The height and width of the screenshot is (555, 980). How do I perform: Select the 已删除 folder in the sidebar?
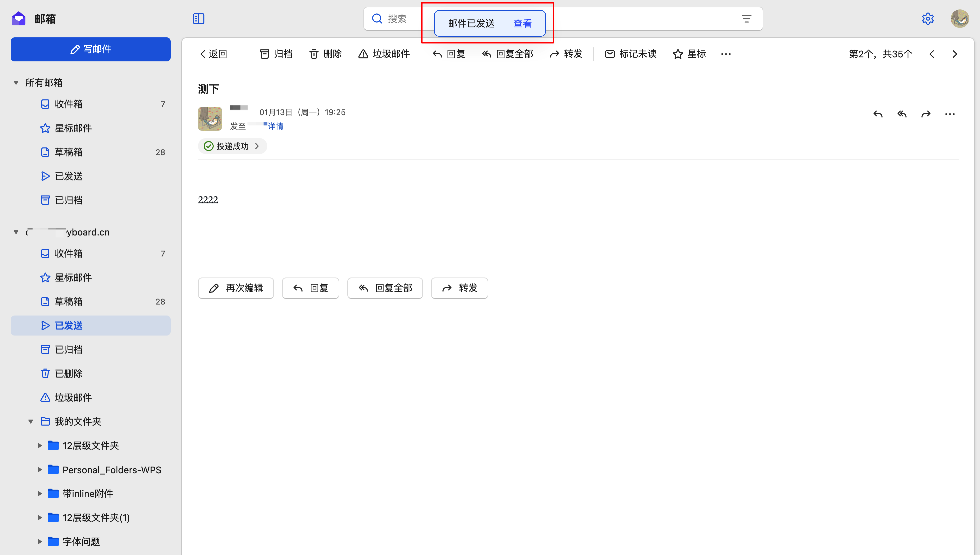[69, 374]
